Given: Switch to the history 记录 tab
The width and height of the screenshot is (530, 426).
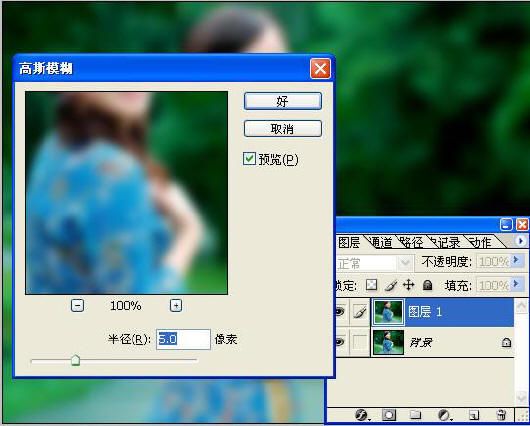Looking at the screenshot, I should click(x=445, y=242).
